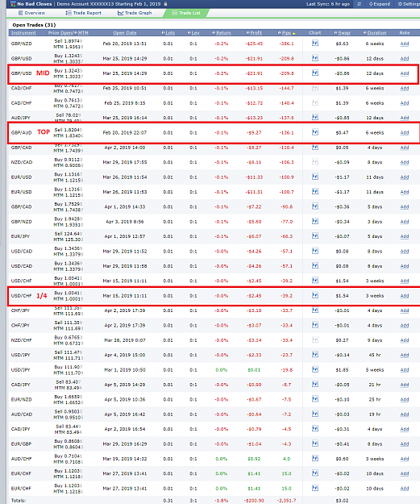Click Add note in the GBP/AUD row
The width and height of the screenshot is (420, 504).
(x=405, y=132)
